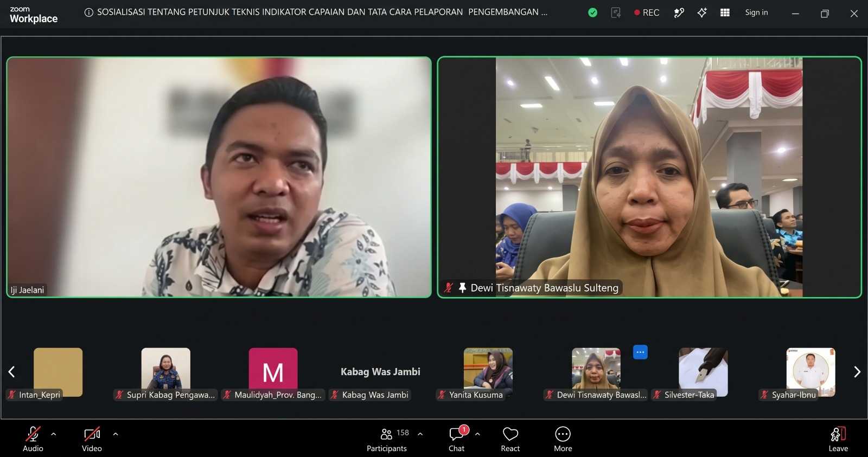
Task: Click the participant count "158"
Action: point(403,433)
